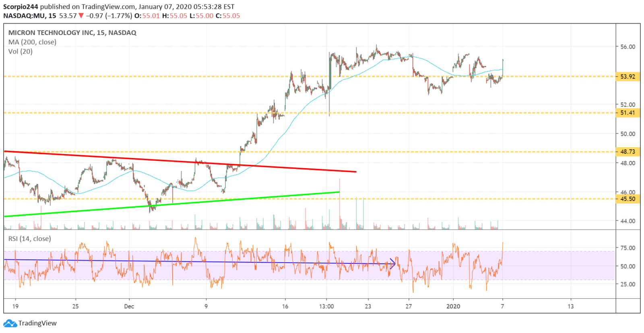
Task: Click the 2020 label on time axis
Action: (453, 306)
